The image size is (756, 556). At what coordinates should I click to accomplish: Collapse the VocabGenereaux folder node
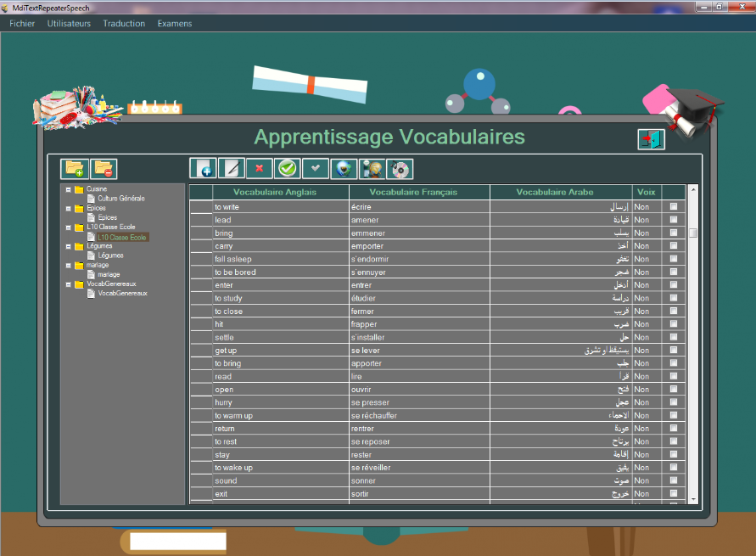point(68,284)
